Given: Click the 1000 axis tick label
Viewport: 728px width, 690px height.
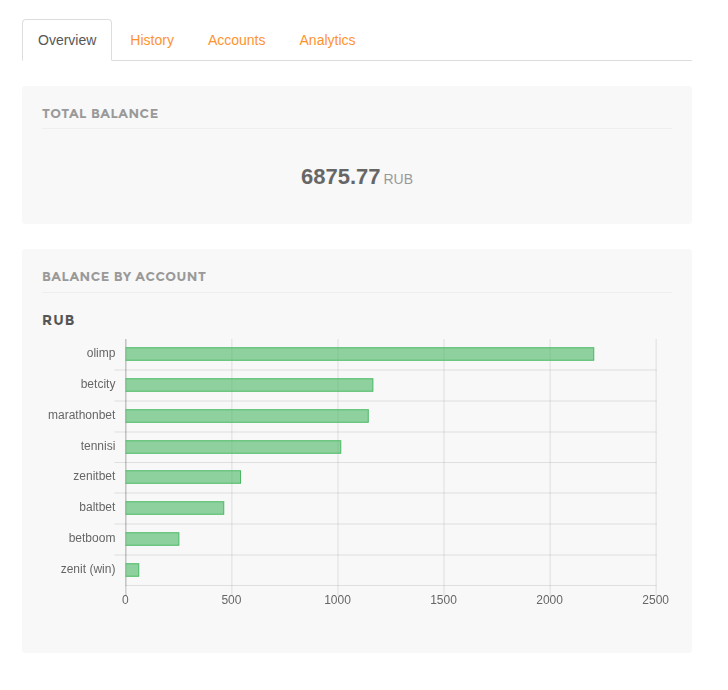Looking at the screenshot, I should 338,600.
